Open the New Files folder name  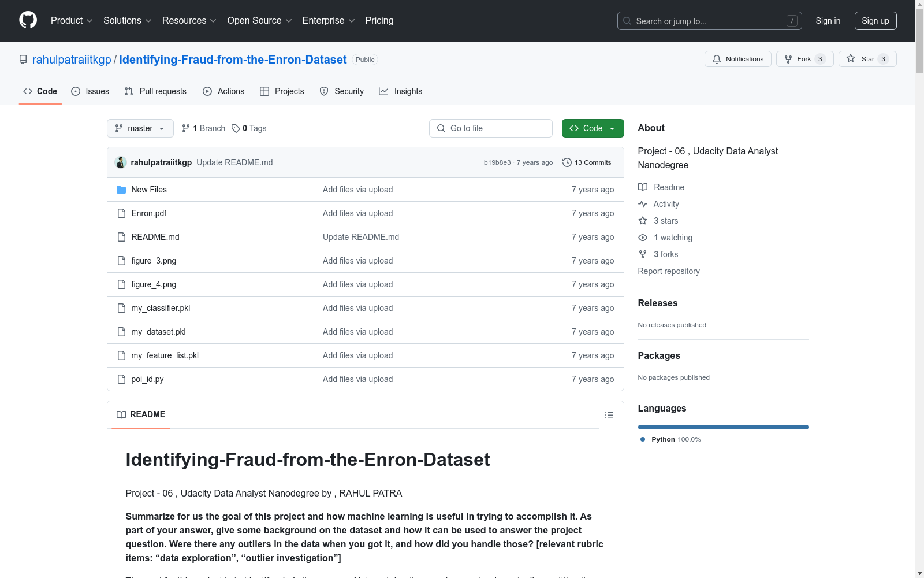(149, 190)
